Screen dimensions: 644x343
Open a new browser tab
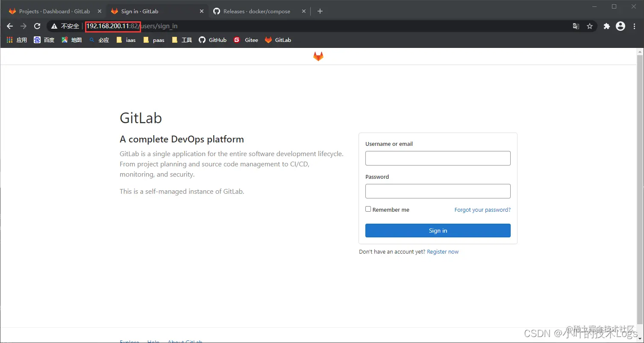pos(320,11)
